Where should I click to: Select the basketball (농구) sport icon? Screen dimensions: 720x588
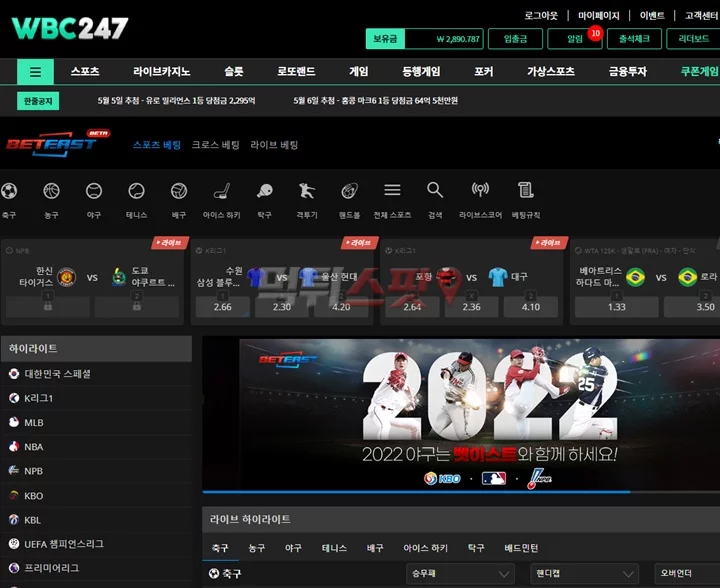coord(51,190)
